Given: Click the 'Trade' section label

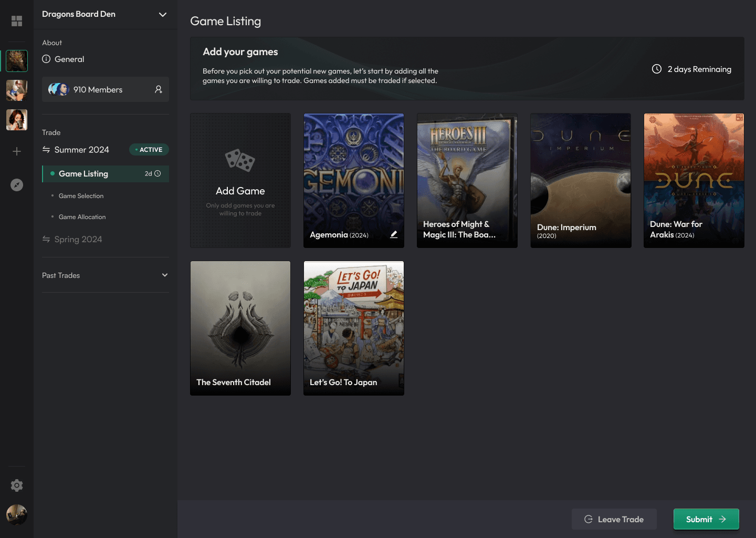Looking at the screenshot, I should point(51,132).
